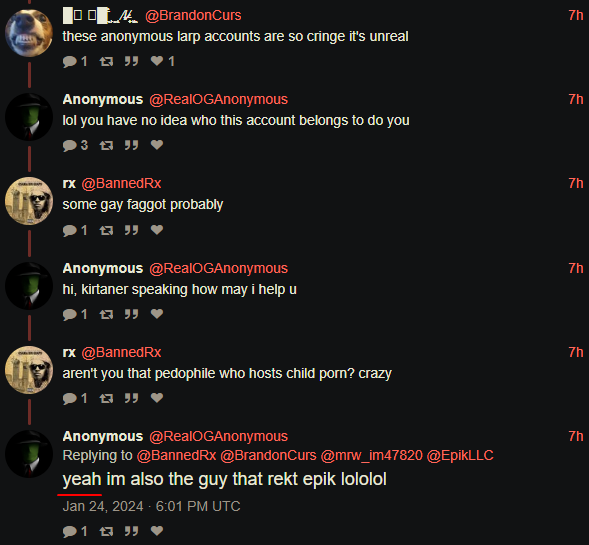Like the BrandonCurs tweet with heart icon
This screenshot has width=589, height=545.
tap(157, 61)
